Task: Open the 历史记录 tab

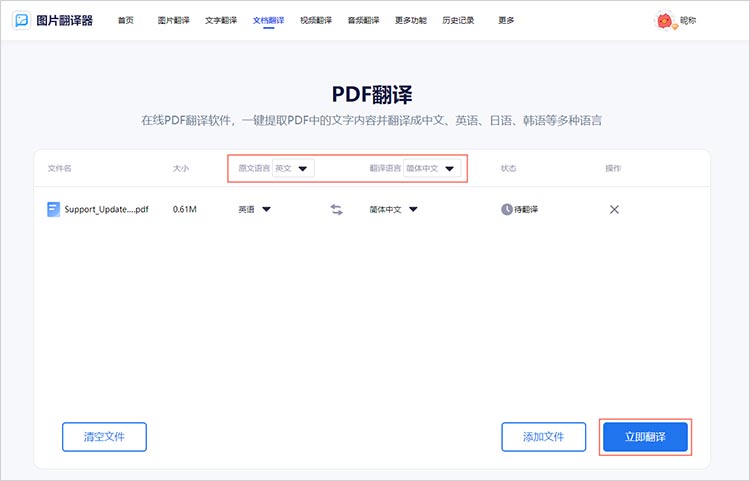Action: (x=458, y=21)
